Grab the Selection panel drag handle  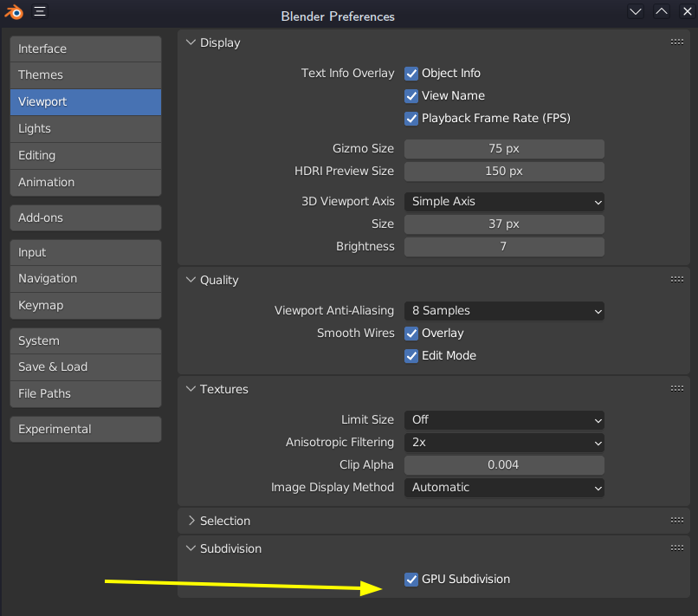tap(677, 520)
